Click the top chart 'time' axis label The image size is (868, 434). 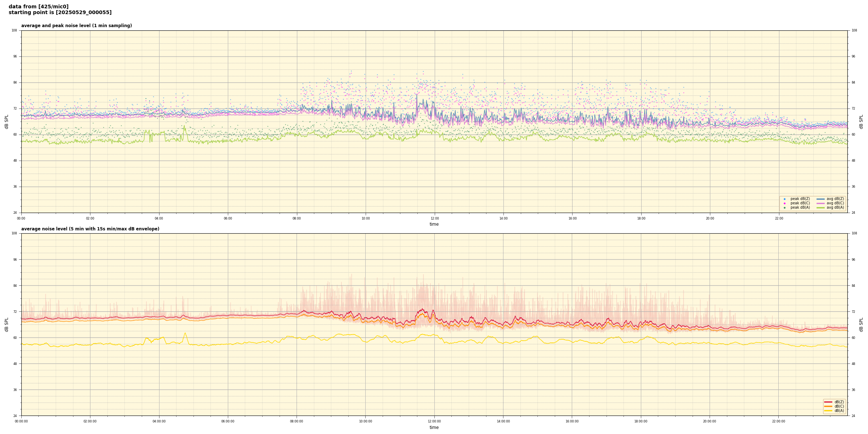(x=434, y=224)
